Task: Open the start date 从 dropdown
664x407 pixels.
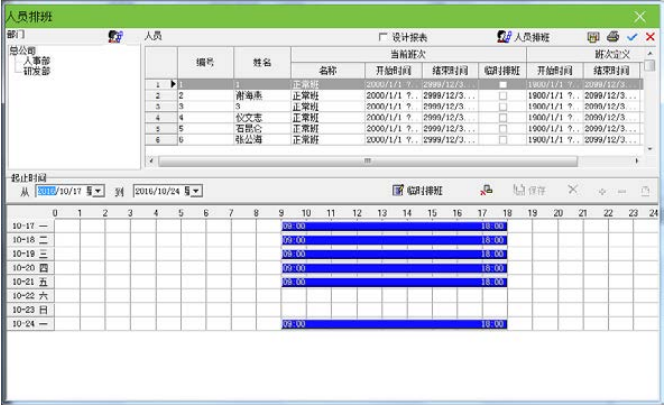Action: [98, 191]
